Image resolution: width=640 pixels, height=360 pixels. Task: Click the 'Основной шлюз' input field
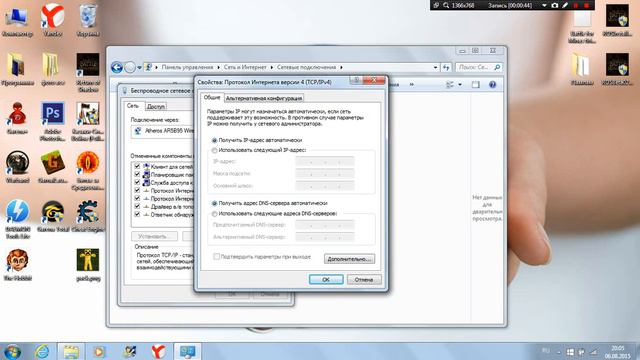(324, 186)
